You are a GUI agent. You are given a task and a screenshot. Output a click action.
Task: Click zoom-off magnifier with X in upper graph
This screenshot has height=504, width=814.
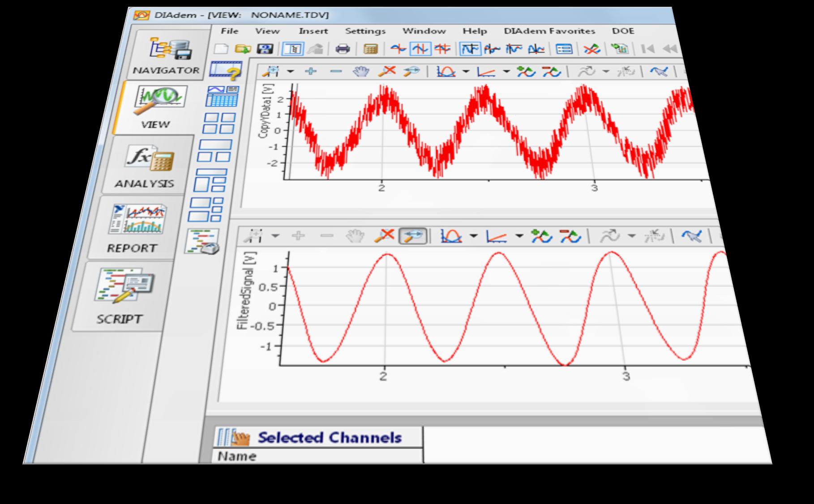pyautogui.click(x=387, y=71)
